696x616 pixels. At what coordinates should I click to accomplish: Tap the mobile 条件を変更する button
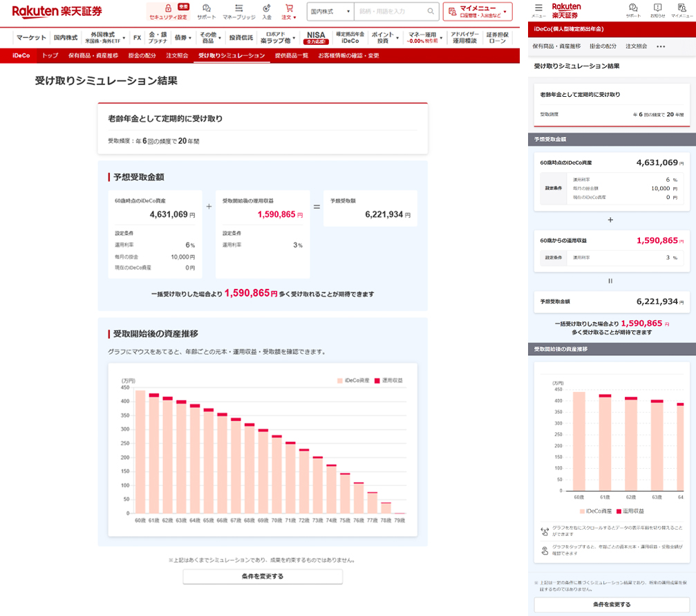tap(612, 604)
